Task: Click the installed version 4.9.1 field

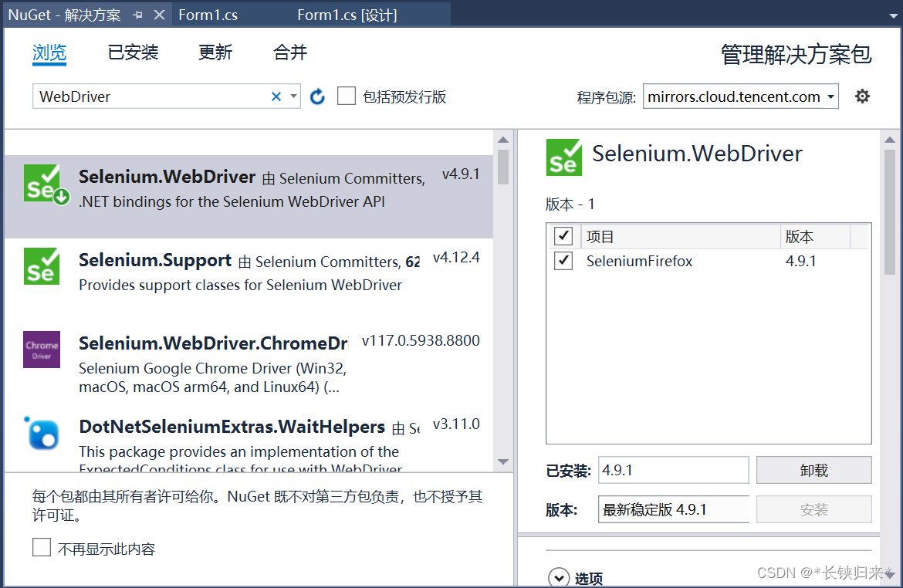Action: 674,471
